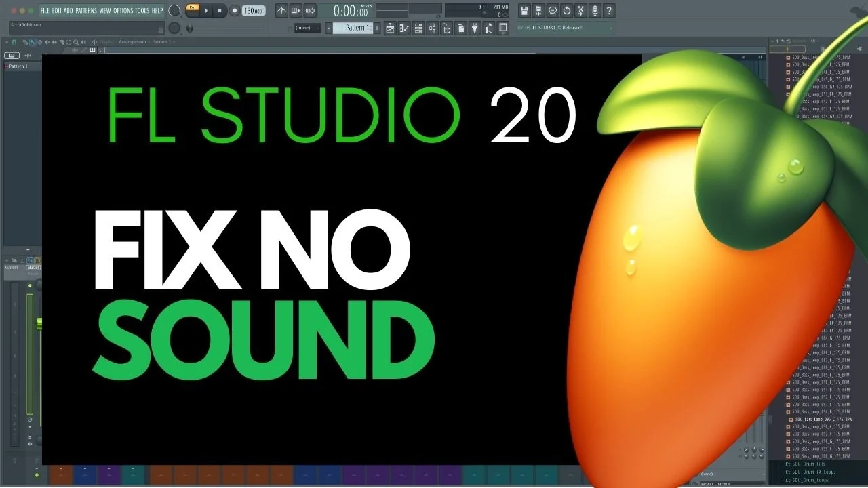Select the playlist Slice tool

click(62, 42)
